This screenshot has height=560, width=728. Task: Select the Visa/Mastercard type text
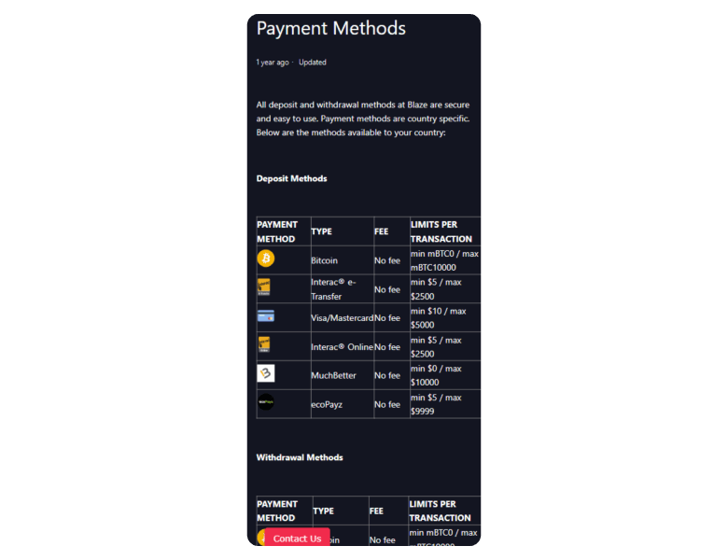tap(342, 318)
